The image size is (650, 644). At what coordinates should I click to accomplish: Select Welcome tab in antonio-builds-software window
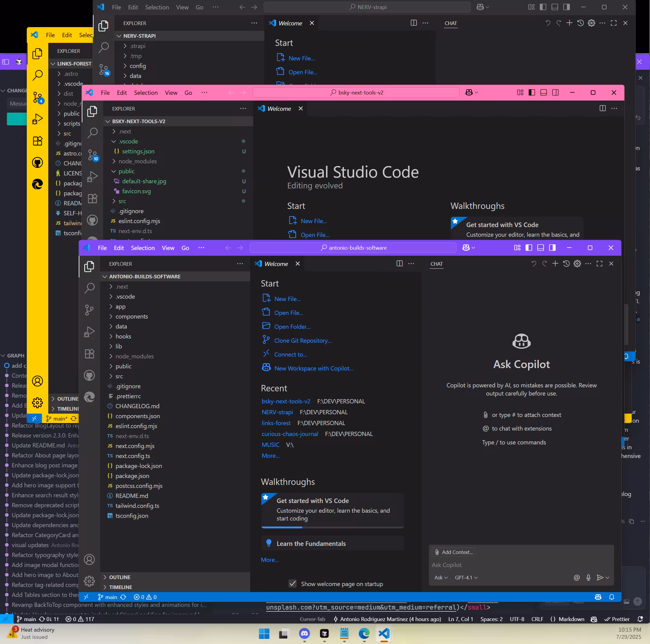(x=276, y=264)
